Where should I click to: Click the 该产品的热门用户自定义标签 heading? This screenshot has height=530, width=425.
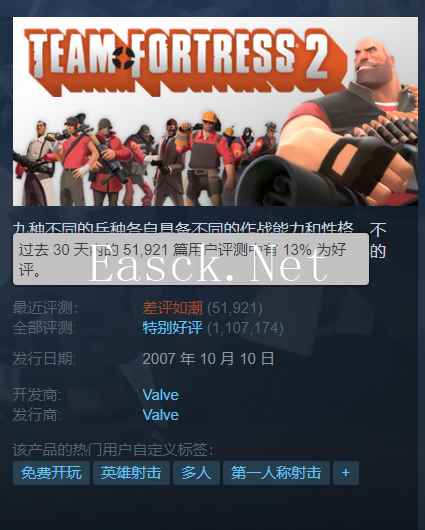click(113, 450)
